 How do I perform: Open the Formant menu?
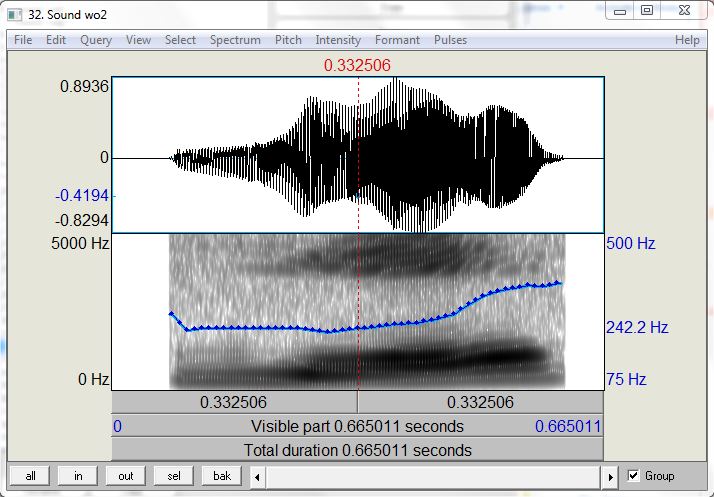pos(397,40)
